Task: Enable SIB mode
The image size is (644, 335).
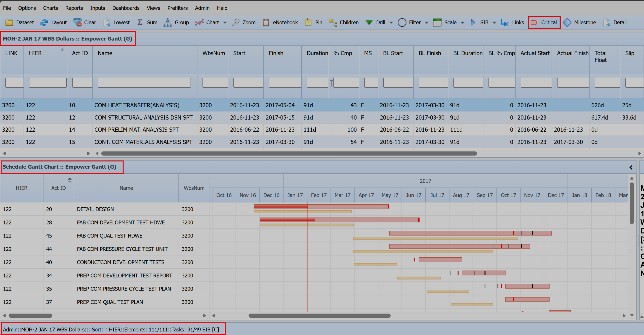Action: coord(482,22)
